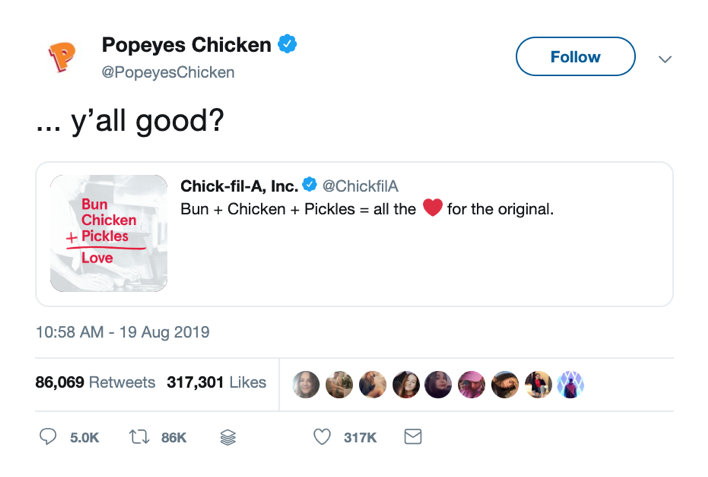The image size is (708, 477).
Task: Click the reply speech bubble icon
Action: (47, 437)
